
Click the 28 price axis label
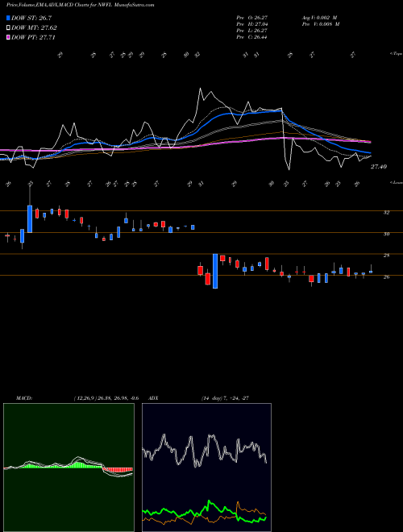386,256
